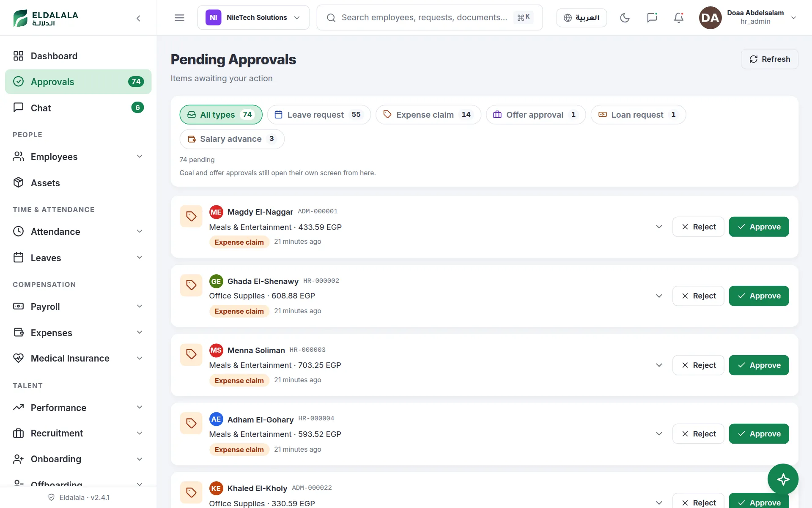Click the search magnifier icon
The height and width of the screenshot is (508, 812).
tap(331, 18)
